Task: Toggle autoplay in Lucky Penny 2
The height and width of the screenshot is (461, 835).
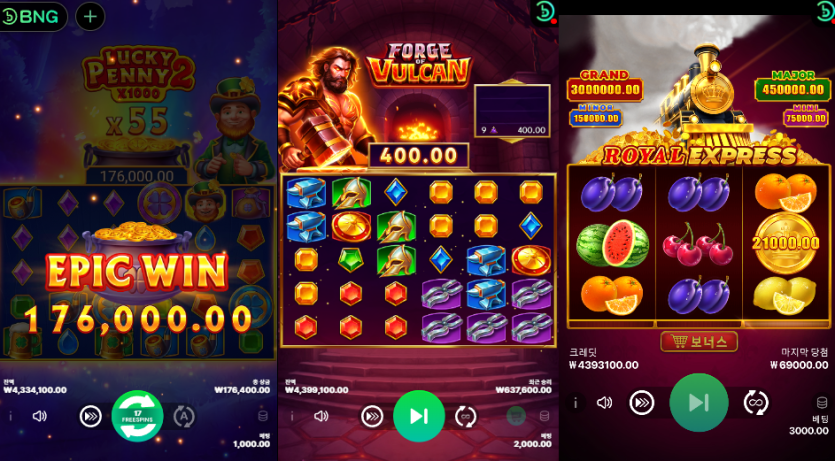Action: tap(184, 416)
